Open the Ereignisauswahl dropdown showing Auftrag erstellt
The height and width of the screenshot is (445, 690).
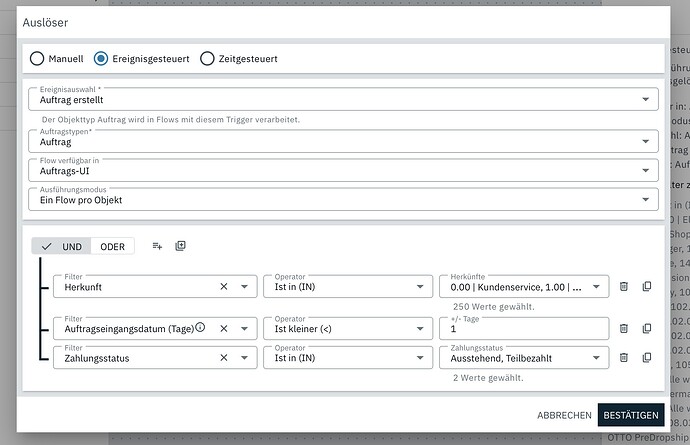coord(343,99)
